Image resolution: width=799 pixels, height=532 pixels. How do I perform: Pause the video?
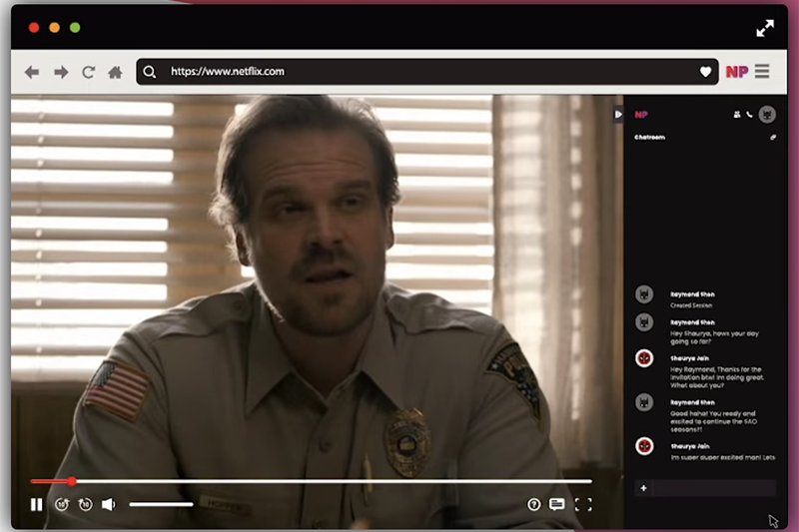(36, 504)
